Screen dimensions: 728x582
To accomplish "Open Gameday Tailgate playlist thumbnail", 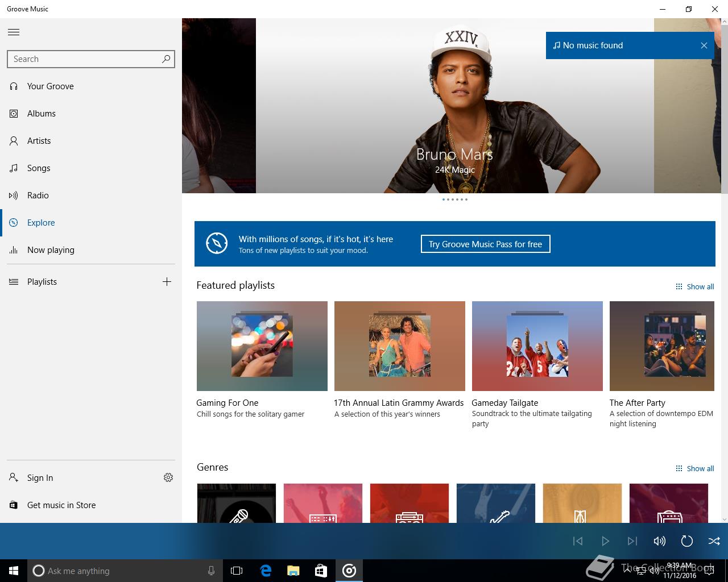I will 537,346.
